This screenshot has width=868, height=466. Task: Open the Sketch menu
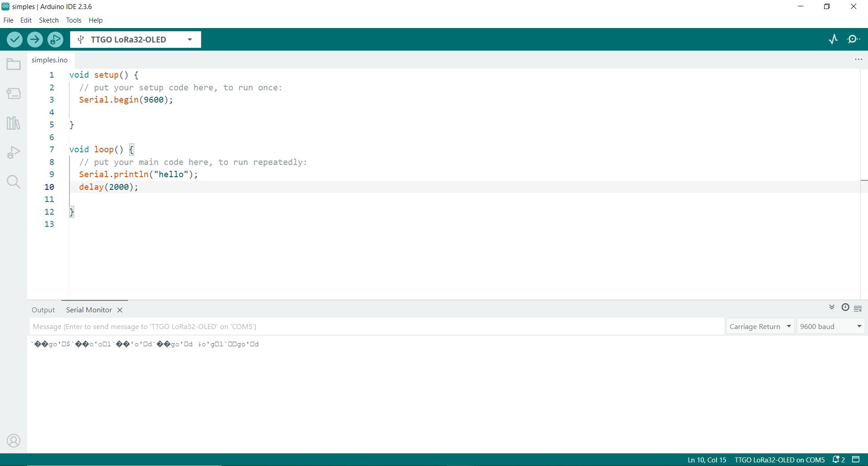point(49,20)
